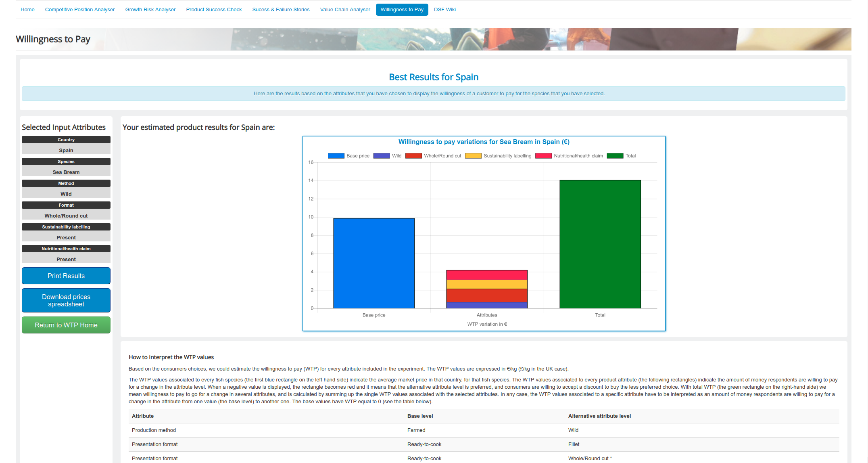Open Competitive Position Analyser tab
868x463 pixels.
click(x=80, y=10)
